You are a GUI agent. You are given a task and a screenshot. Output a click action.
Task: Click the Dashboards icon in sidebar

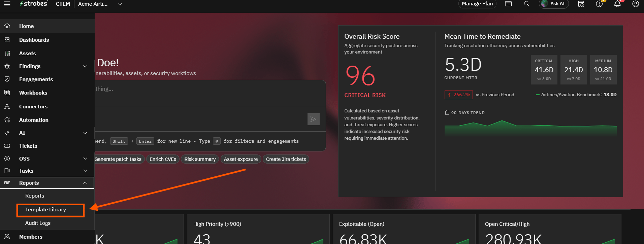click(7, 40)
